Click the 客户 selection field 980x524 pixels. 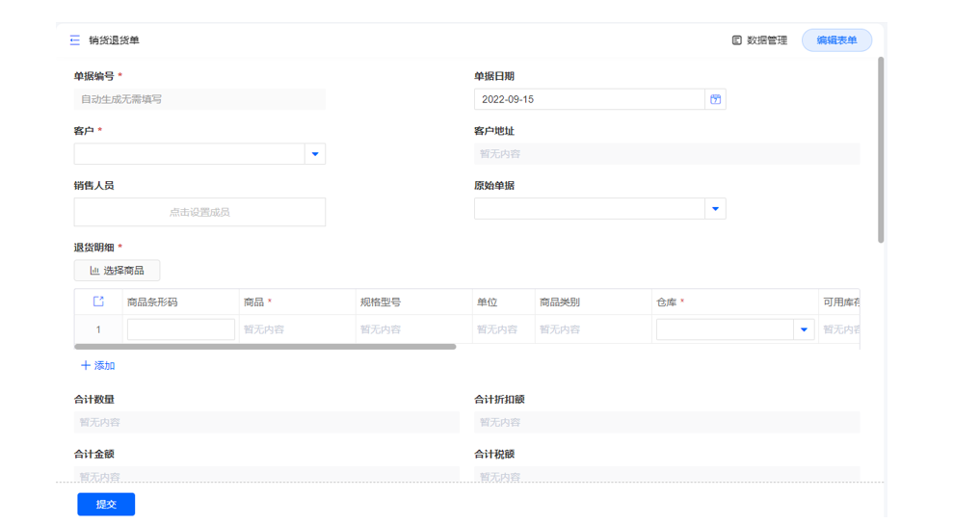[x=189, y=154]
